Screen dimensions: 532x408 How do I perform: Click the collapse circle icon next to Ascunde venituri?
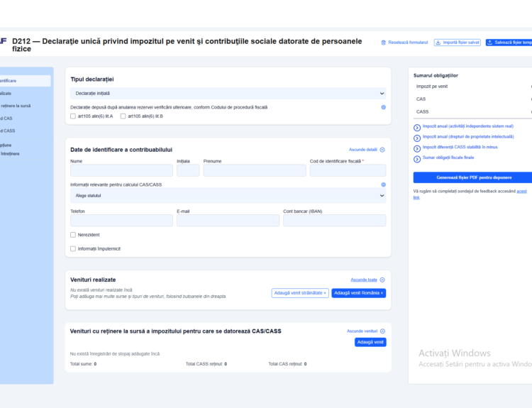(x=383, y=331)
